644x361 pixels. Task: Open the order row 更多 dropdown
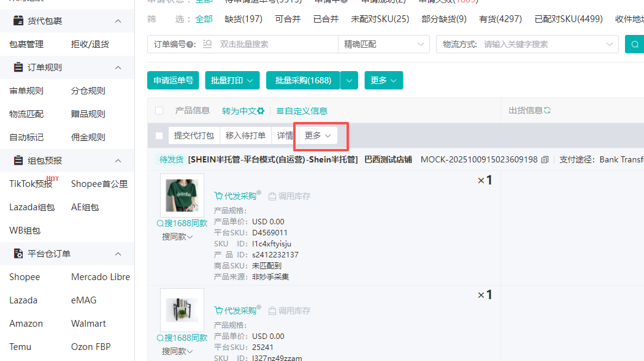318,136
